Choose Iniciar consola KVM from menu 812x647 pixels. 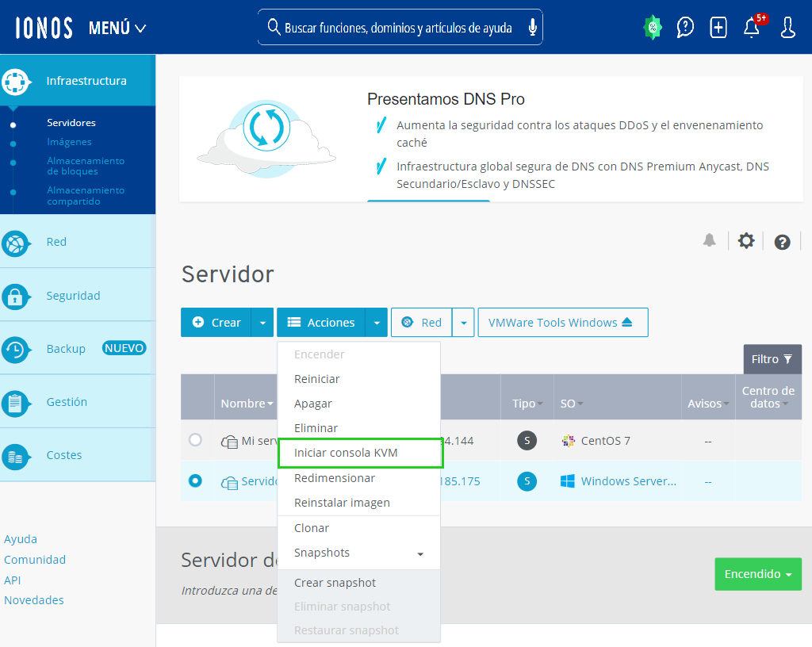point(346,453)
